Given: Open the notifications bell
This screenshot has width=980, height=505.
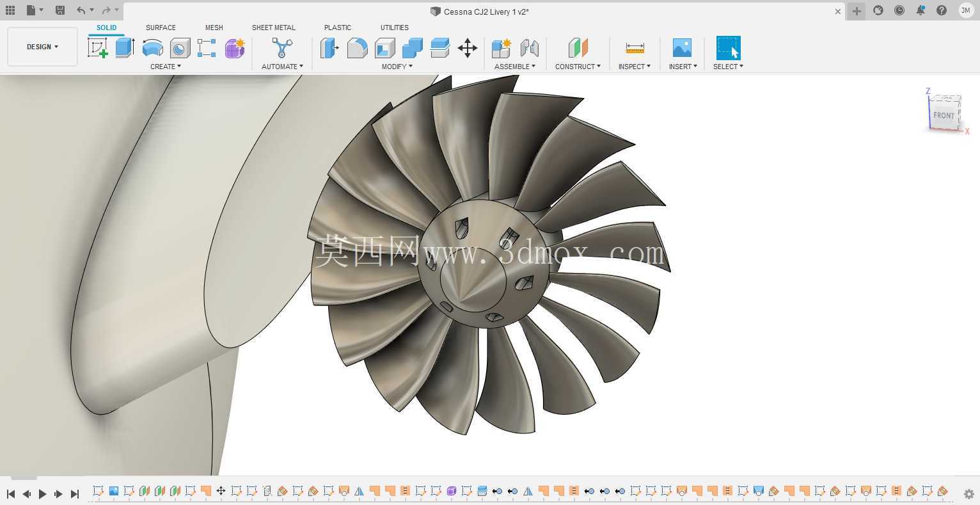Looking at the screenshot, I should [921, 10].
